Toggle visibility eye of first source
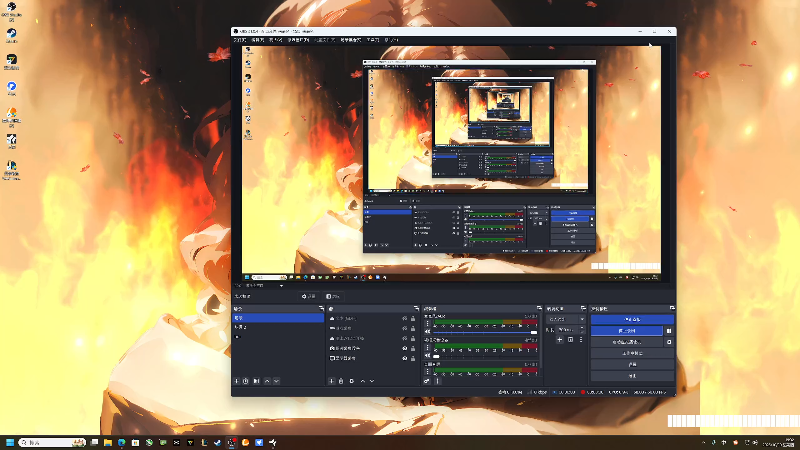The height and width of the screenshot is (450, 800). coord(405,318)
